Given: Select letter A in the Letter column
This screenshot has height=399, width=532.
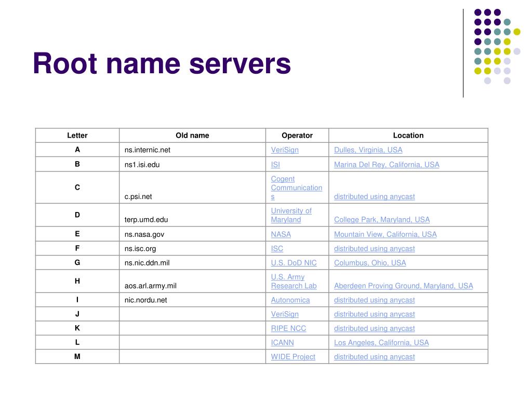Looking at the screenshot, I should 77,150.
